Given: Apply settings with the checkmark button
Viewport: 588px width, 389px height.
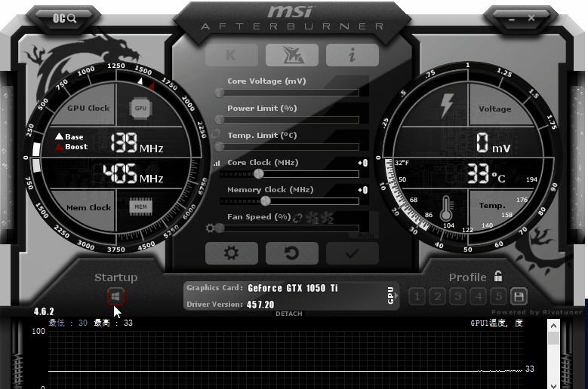Looking at the screenshot, I should [352, 253].
